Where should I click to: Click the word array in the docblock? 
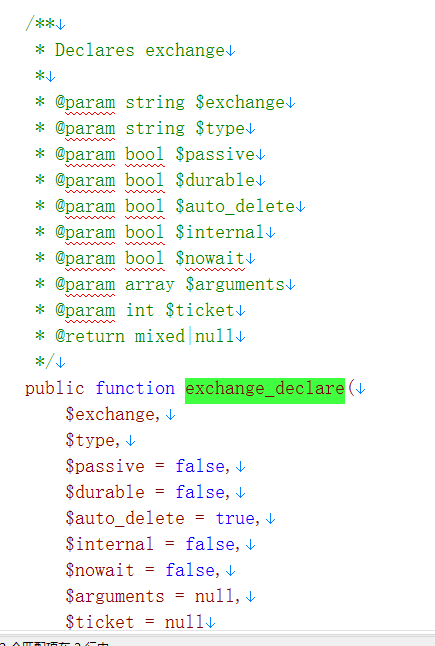pyautogui.click(x=150, y=285)
